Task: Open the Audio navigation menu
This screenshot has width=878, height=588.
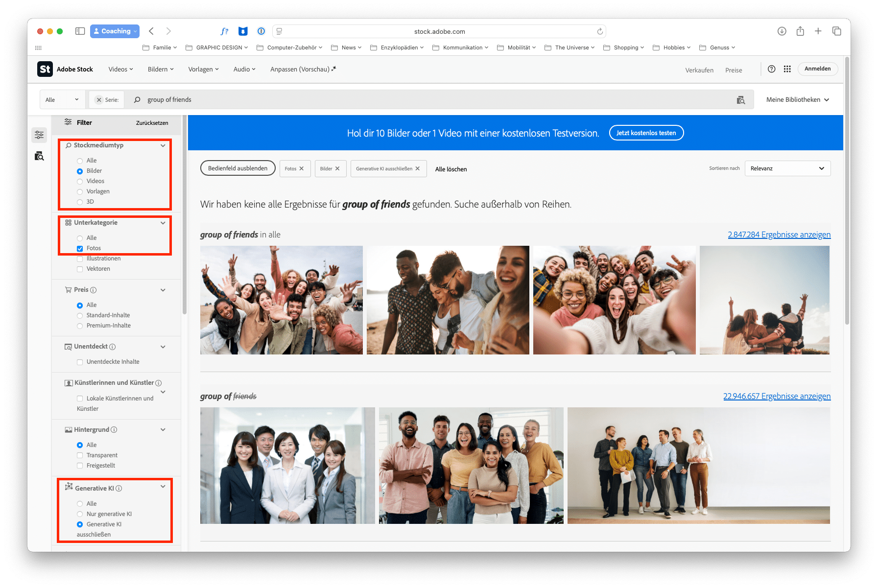Action: [x=244, y=69]
